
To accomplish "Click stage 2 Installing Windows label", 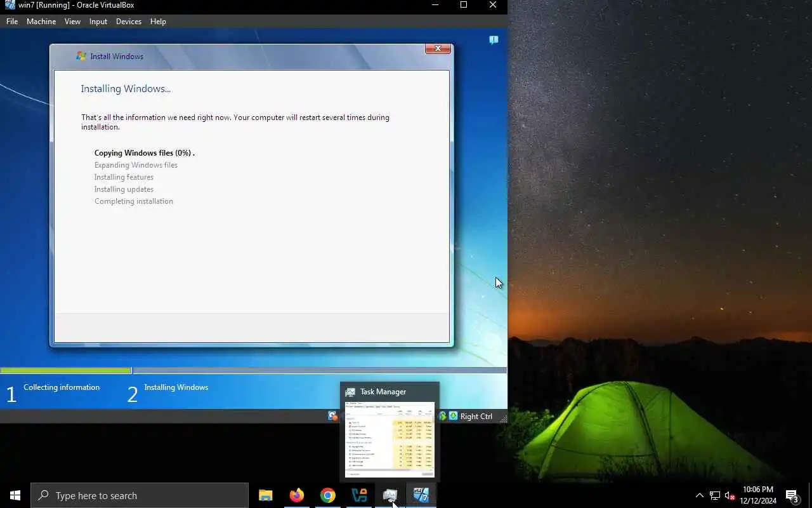I will click(176, 387).
